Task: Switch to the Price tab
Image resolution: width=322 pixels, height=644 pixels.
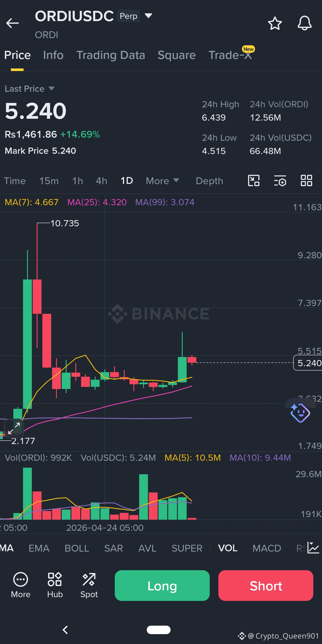Action: pyautogui.click(x=17, y=55)
